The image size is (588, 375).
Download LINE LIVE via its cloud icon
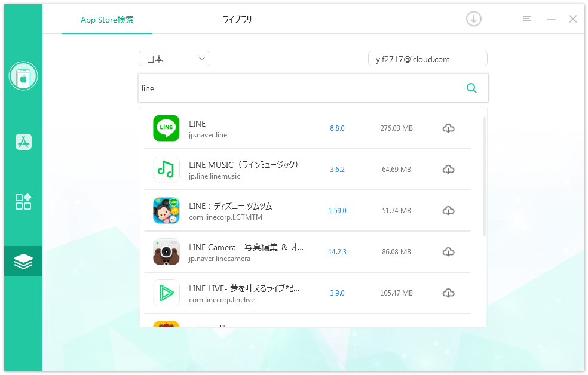click(x=449, y=293)
